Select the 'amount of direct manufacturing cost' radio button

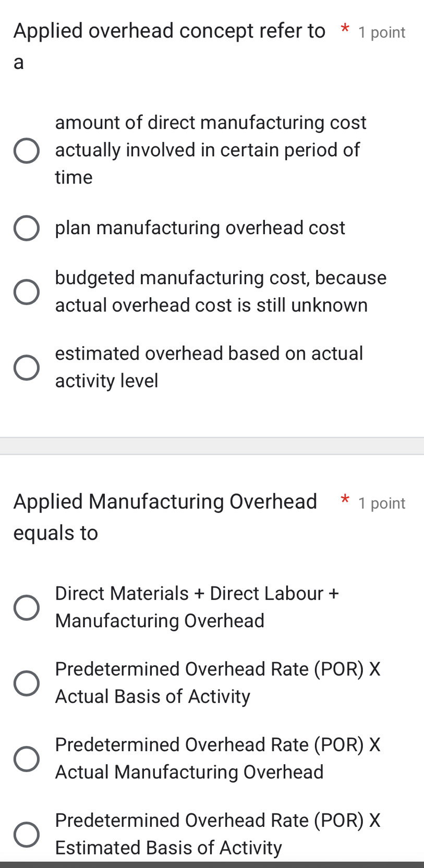pos(26,151)
